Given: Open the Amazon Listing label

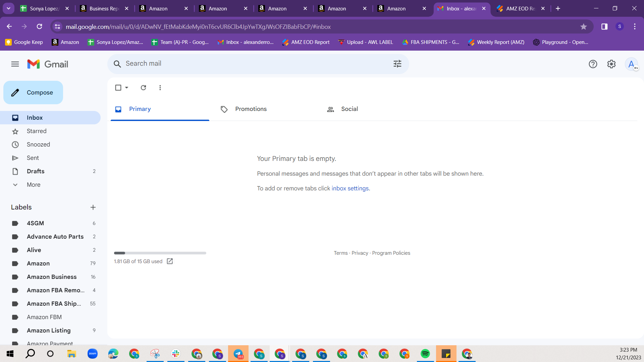Looking at the screenshot, I should (x=50, y=330).
